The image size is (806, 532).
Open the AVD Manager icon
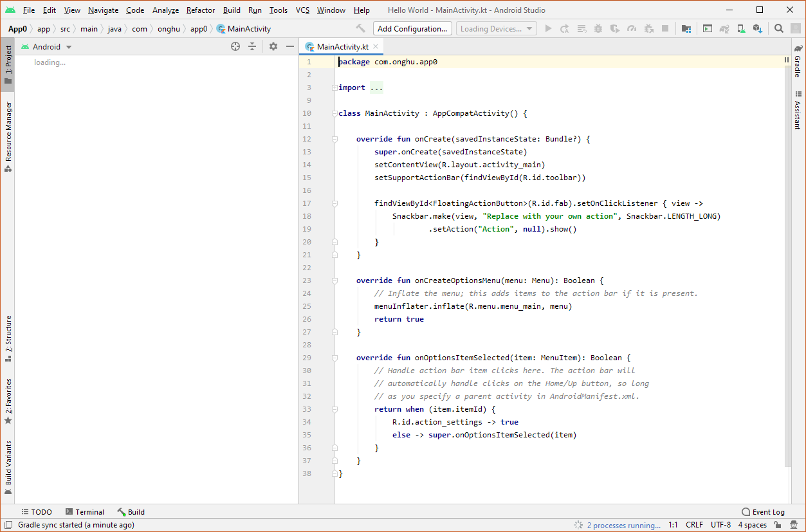click(x=741, y=29)
